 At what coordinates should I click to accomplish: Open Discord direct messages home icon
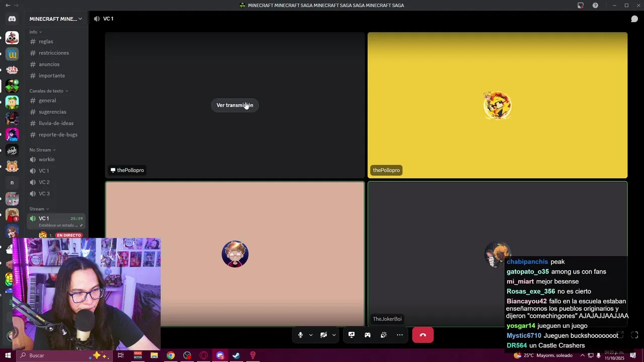12,19
